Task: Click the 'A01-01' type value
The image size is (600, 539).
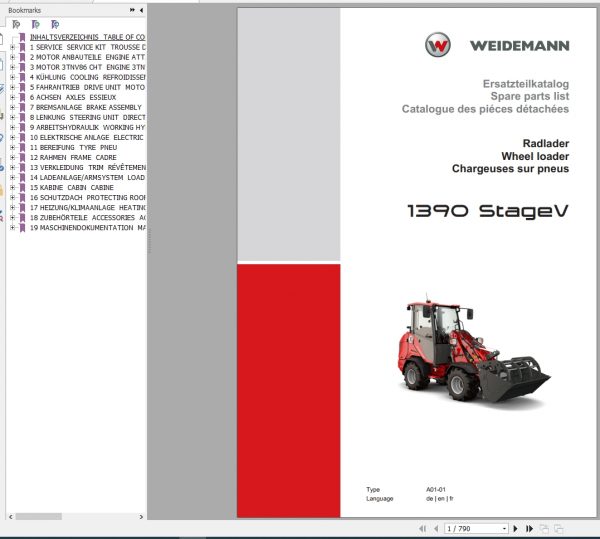Action: coord(436,489)
